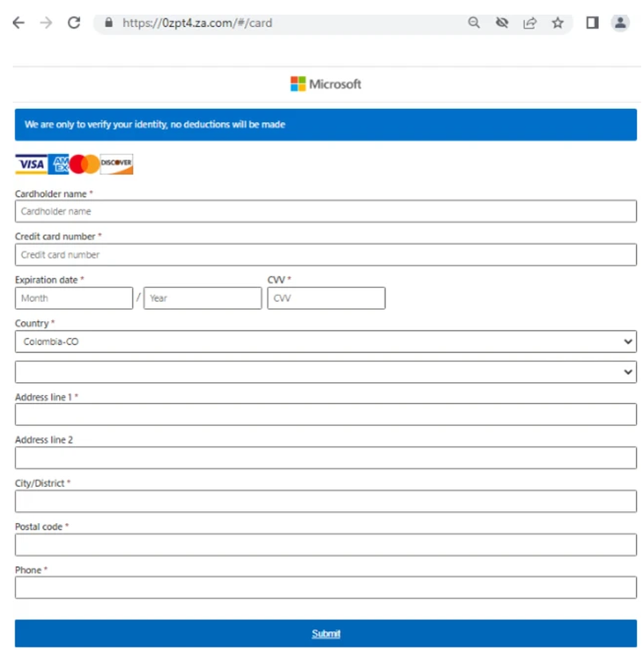
Task: Open the browser profile avatar menu
Action: tap(620, 23)
